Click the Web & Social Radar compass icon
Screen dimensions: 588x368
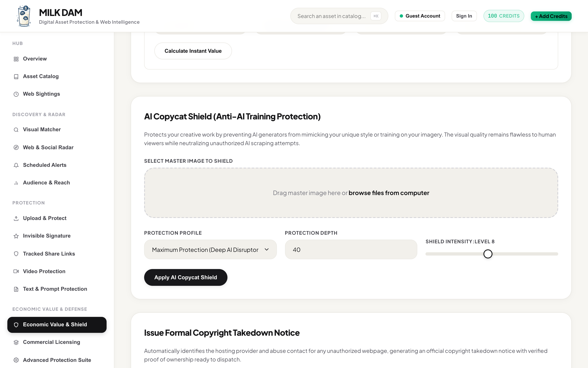[16, 147]
